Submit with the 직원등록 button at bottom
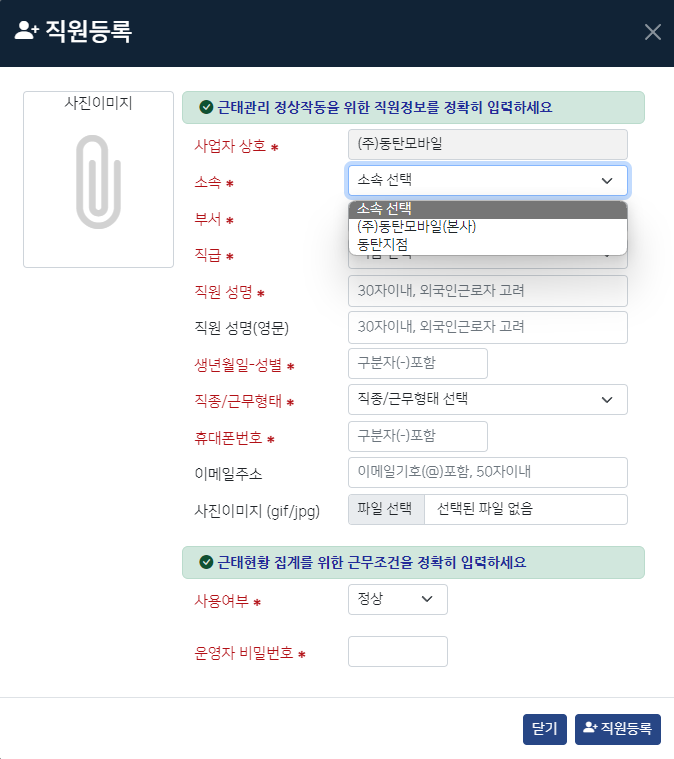This screenshot has height=759, width=674. click(617, 729)
